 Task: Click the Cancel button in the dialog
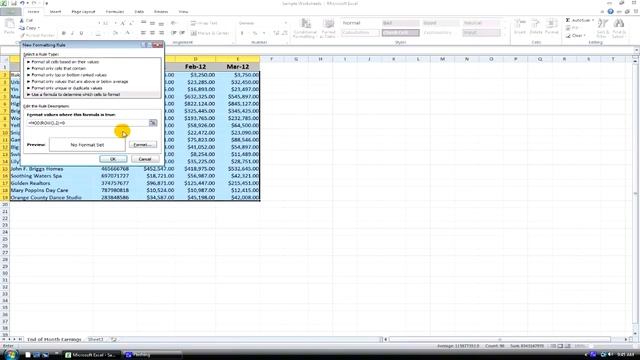[145, 159]
